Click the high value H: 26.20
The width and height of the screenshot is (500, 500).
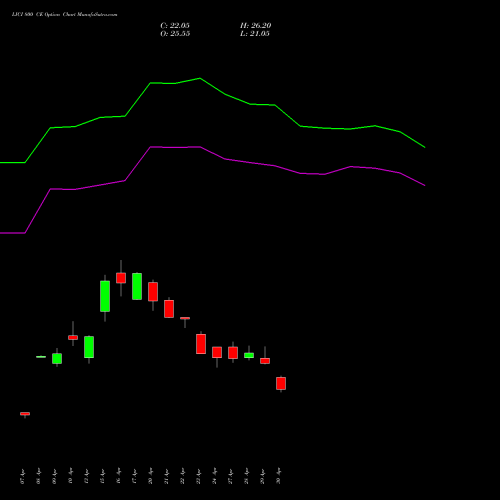coord(256,26)
